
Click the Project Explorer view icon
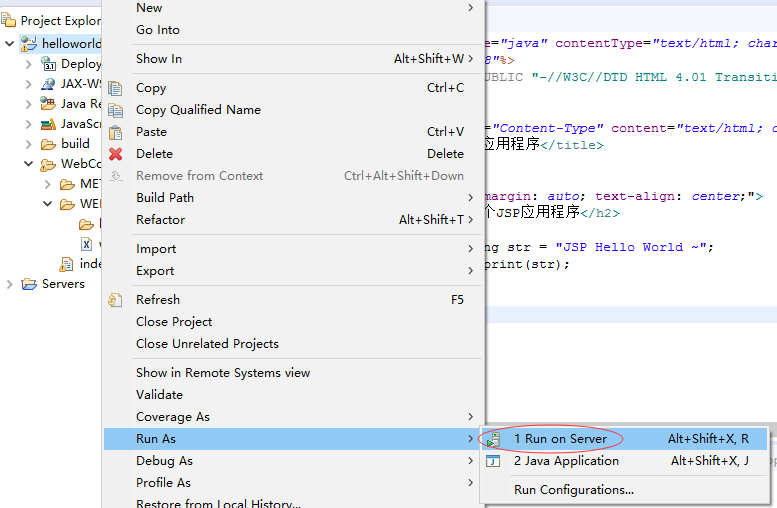8,21
